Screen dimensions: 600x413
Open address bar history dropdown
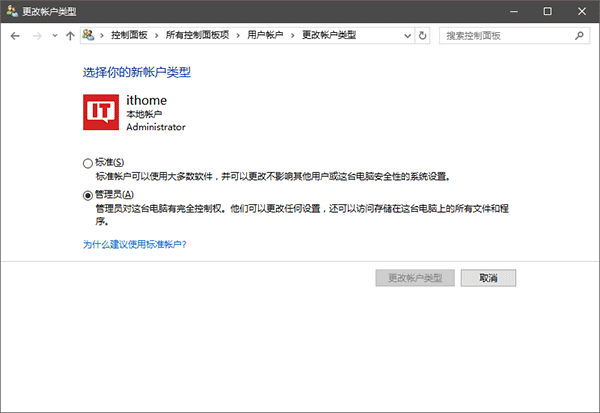tap(408, 36)
